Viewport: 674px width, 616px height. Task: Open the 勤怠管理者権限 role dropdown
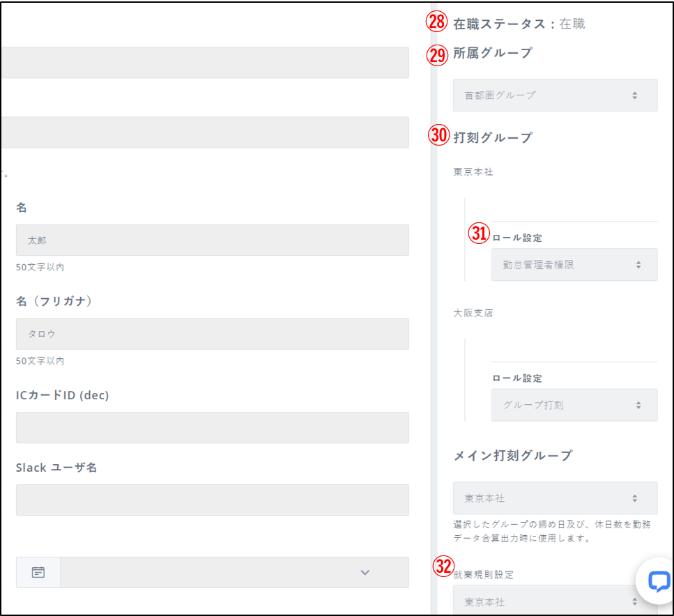pos(574,265)
